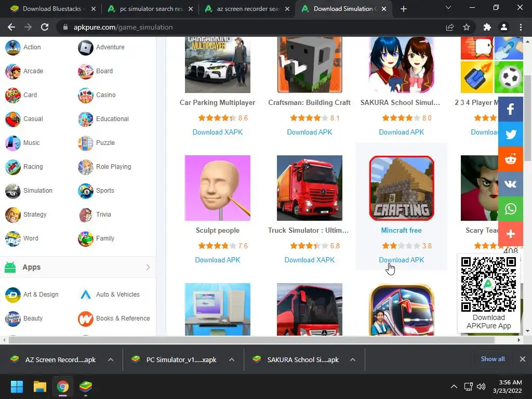Close the Download Bluestacks tab
The width and height of the screenshot is (532, 399).
pos(94,9)
